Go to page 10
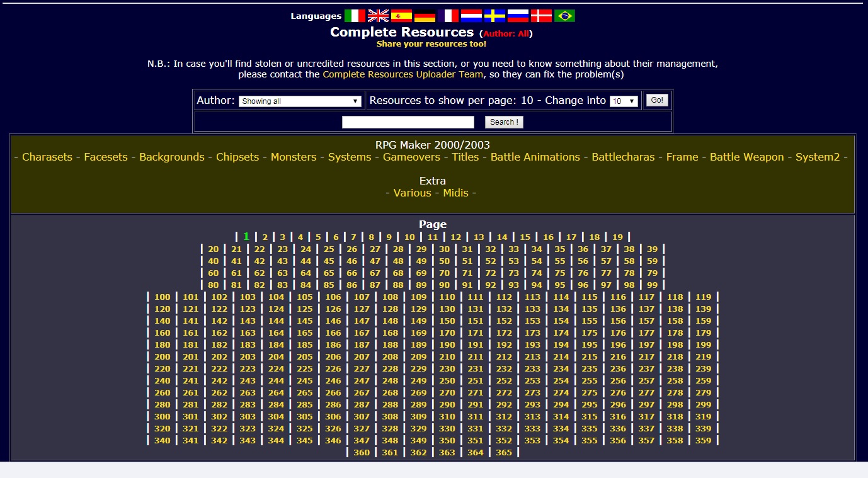Screen dimensions: 868x478 409,237
